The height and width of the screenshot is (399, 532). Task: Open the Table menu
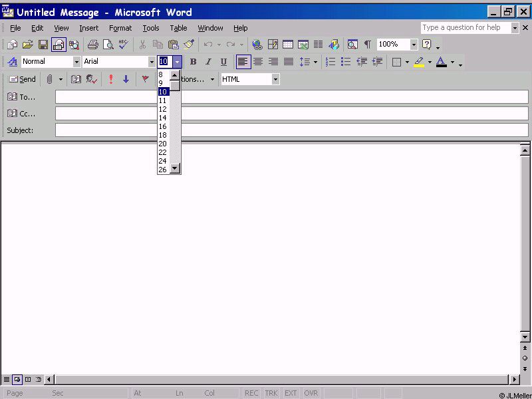178,28
